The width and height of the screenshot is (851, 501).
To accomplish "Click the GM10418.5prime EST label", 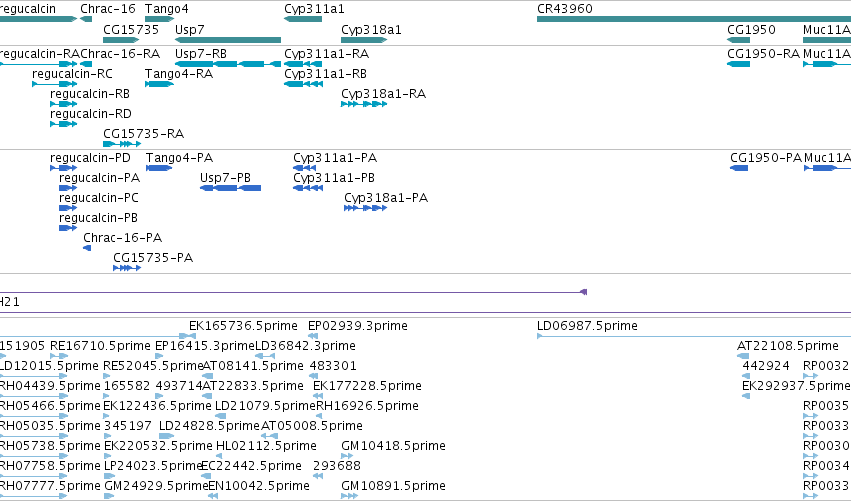I will (393, 446).
